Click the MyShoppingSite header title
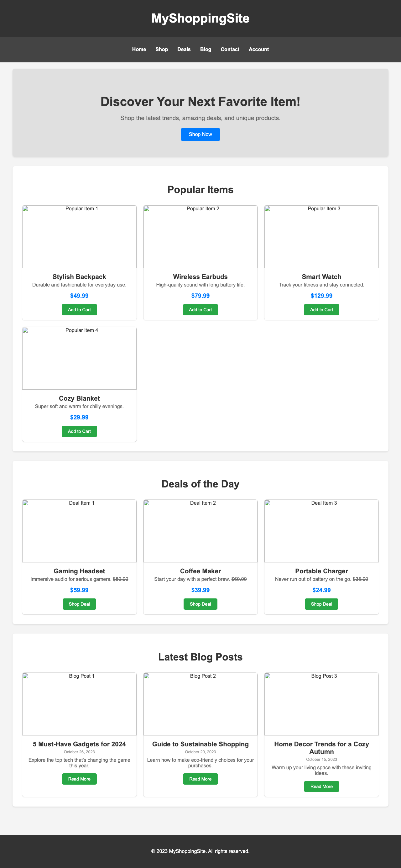The image size is (401, 868). click(x=200, y=18)
